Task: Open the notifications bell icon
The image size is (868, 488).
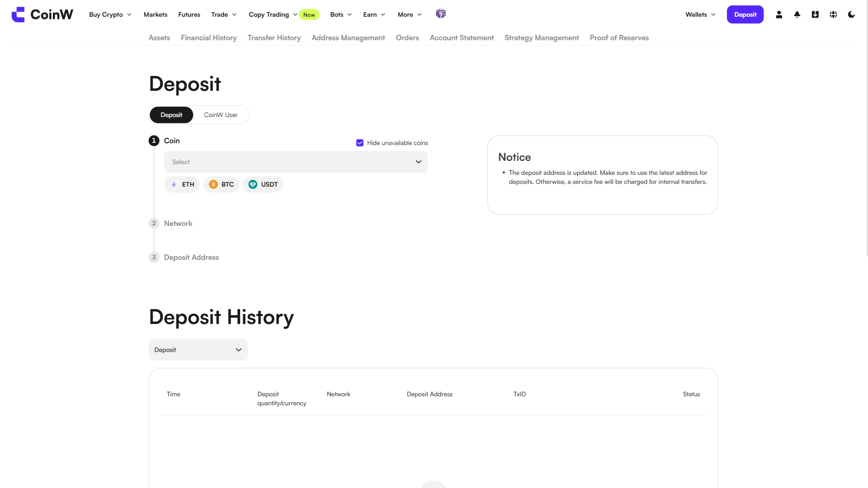Action: 797,14
